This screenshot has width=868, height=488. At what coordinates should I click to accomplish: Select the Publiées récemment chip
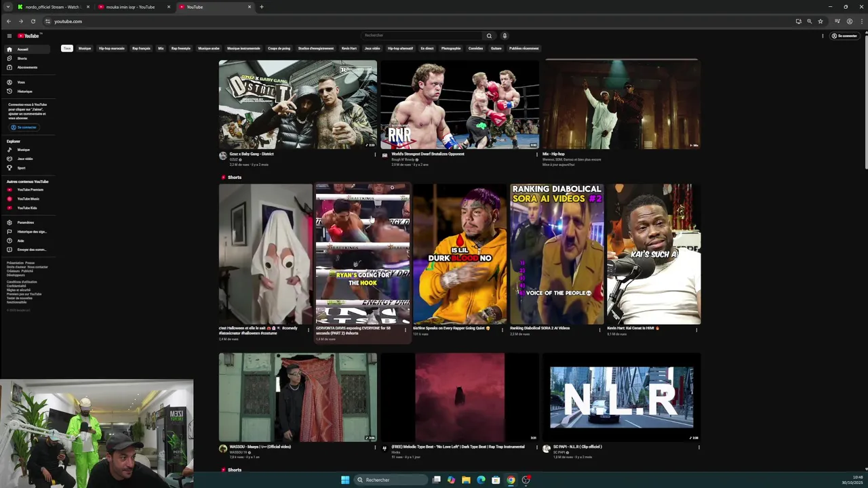pyautogui.click(x=524, y=48)
